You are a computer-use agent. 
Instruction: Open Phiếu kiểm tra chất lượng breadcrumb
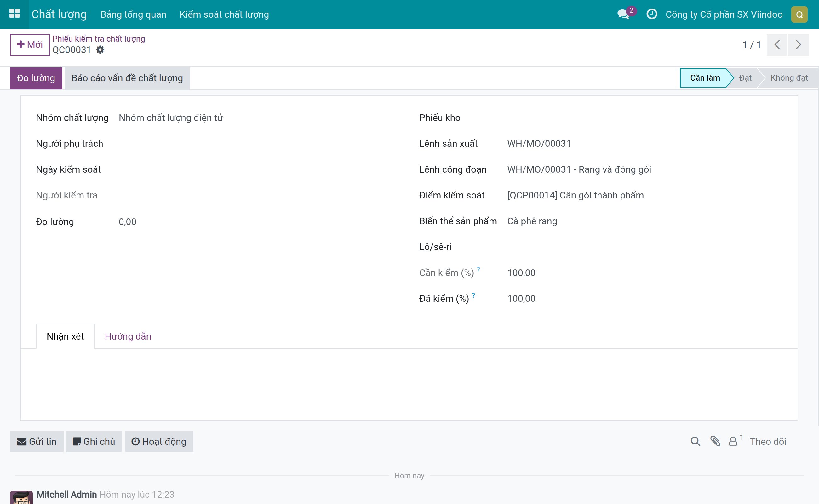pyautogui.click(x=98, y=39)
